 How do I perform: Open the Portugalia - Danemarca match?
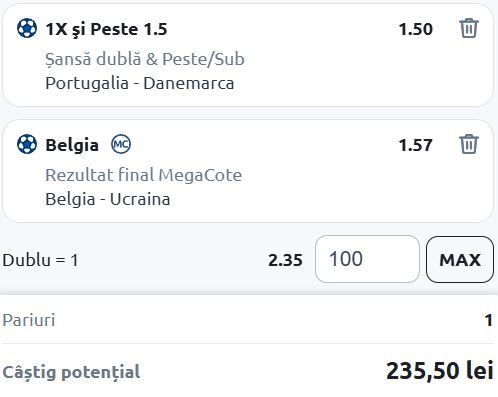(x=140, y=83)
